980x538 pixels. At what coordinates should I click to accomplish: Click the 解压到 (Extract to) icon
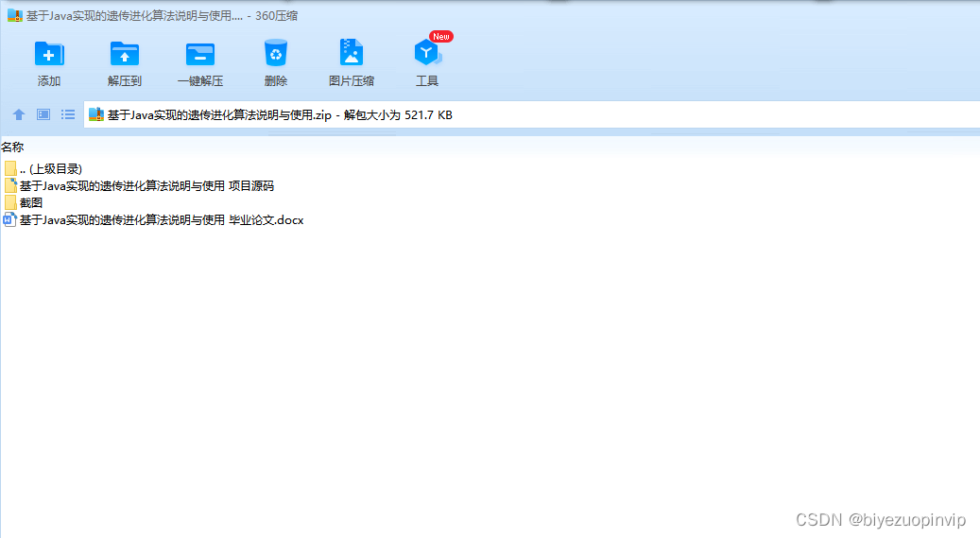click(x=125, y=54)
